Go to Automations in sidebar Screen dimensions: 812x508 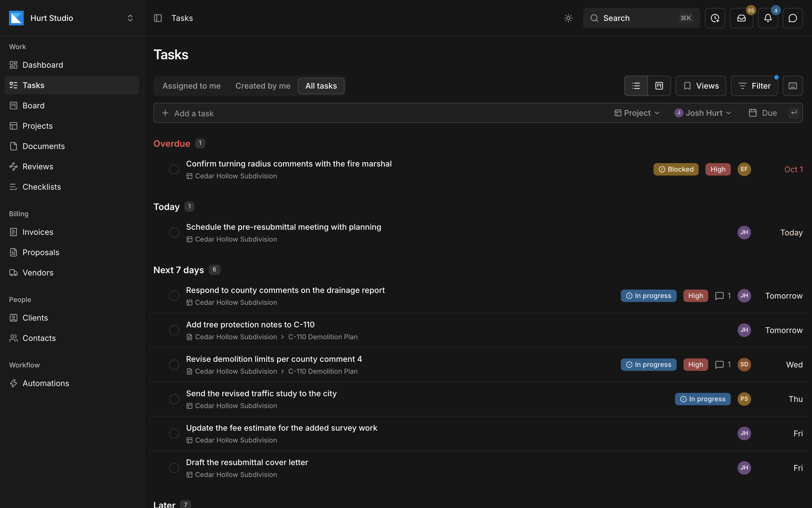tap(71, 383)
